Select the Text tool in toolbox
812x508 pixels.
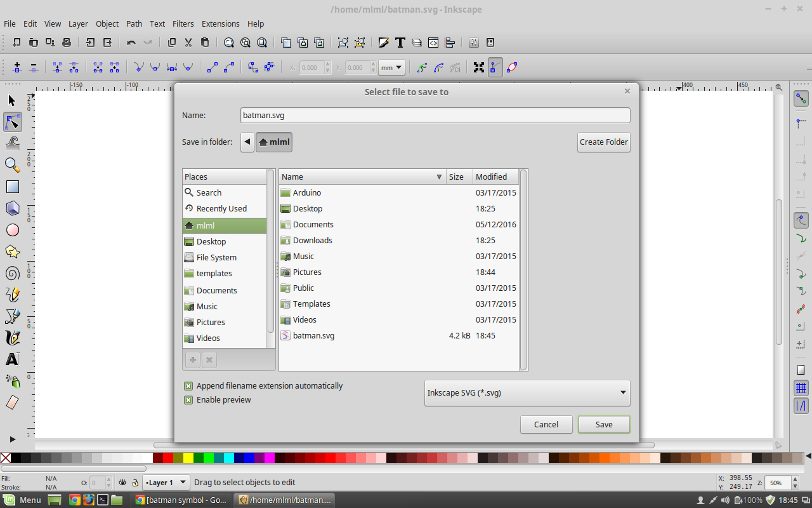[12, 359]
